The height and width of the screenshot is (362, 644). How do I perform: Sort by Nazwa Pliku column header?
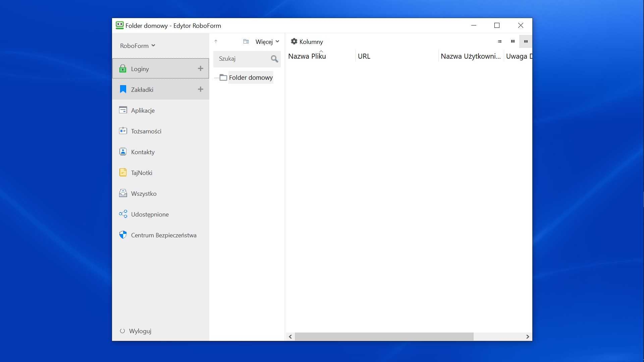(x=307, y=56)
